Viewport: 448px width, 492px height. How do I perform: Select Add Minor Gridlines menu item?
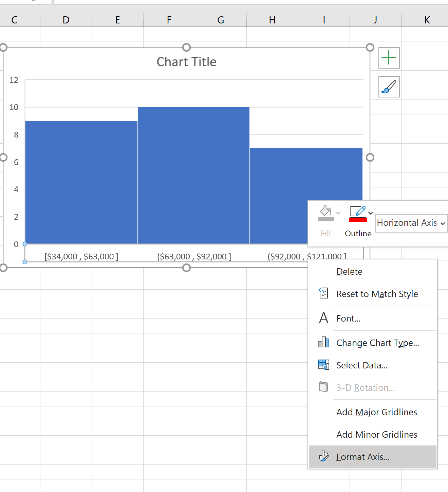click(376, 435)
